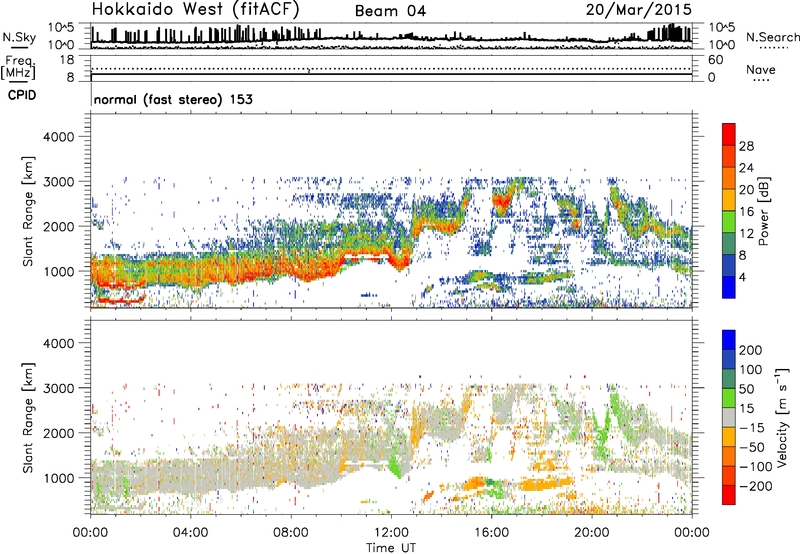This screenshot has width=800, height=554.
Task: Click the 24 label on the power colorbar
Action: point(746,168)
